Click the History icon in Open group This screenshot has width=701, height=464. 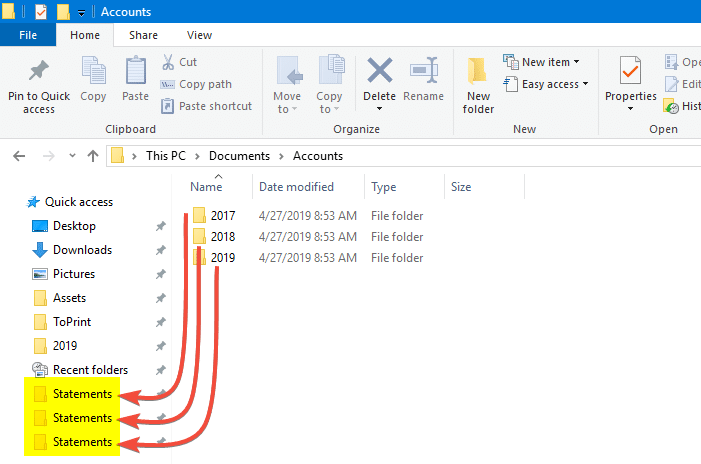(671, 106)
